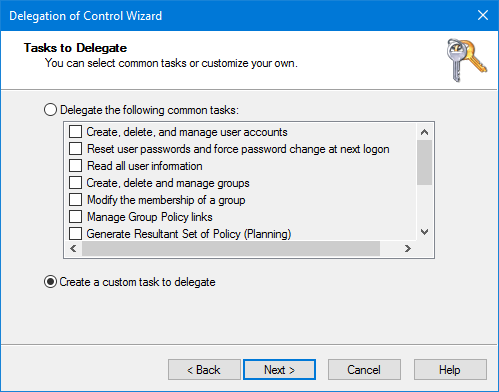Cancel the Delegation of Control Wizard

pos(364,370)
